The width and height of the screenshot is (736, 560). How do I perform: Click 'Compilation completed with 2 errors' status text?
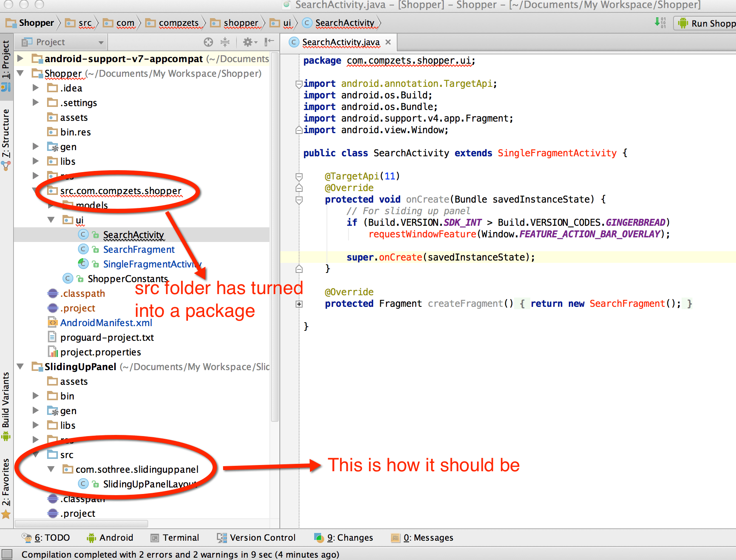pyautogui.click(x=180, y=554)
